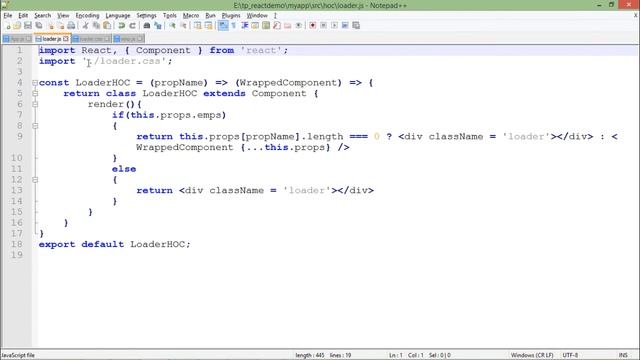Open the Search menu
Image resolution: width=640 pixels, height=360 pixels.
tap(42, 16)
